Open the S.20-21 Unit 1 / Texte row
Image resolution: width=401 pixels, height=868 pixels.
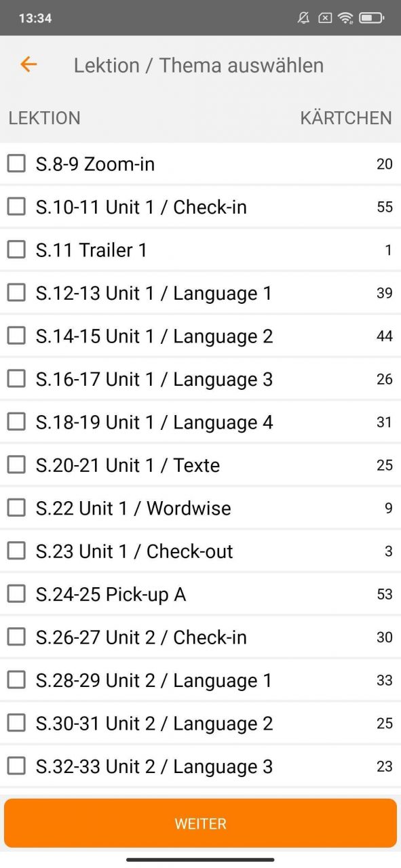click(200, 465)
